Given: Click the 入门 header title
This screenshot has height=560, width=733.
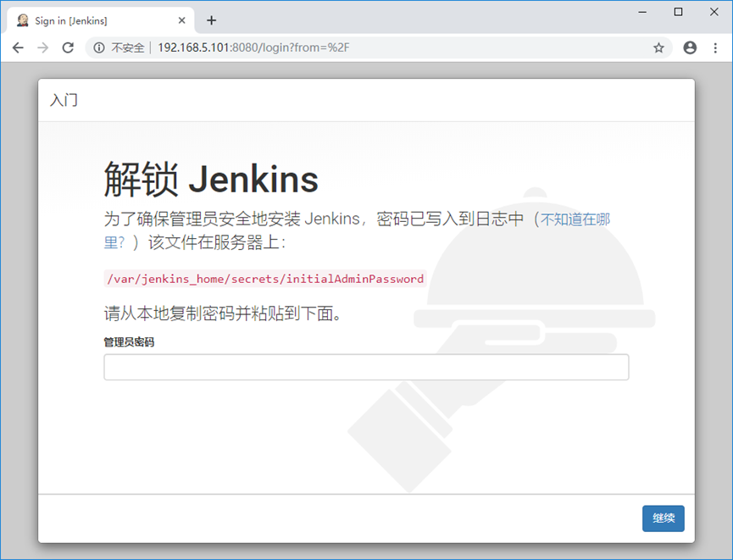Looking at the screenshot, I should click(x=64, y=100).
